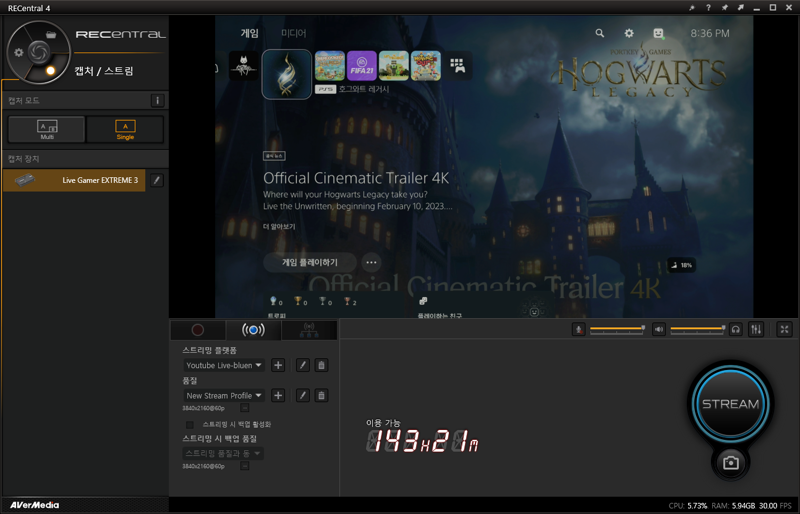Adjust the speaker volume slider
Screen dimensions: 800x514
(697, 329)
